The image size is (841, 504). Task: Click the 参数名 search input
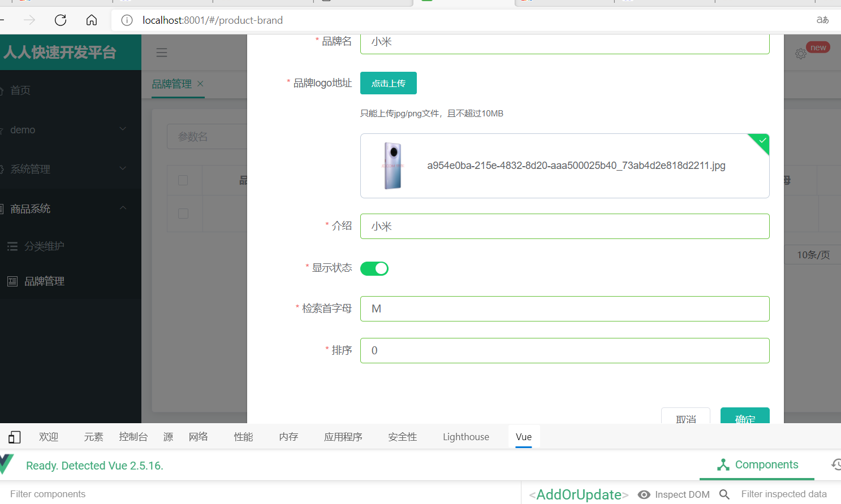207,137
